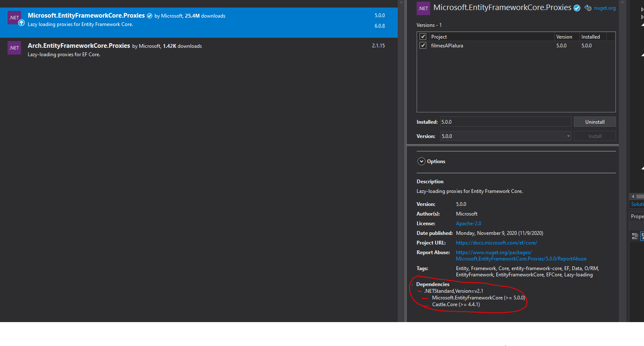Screen dimensions: 644x346
Task: Toggle the select-all projects checkbox in header
Action: [x=423, y=36]
